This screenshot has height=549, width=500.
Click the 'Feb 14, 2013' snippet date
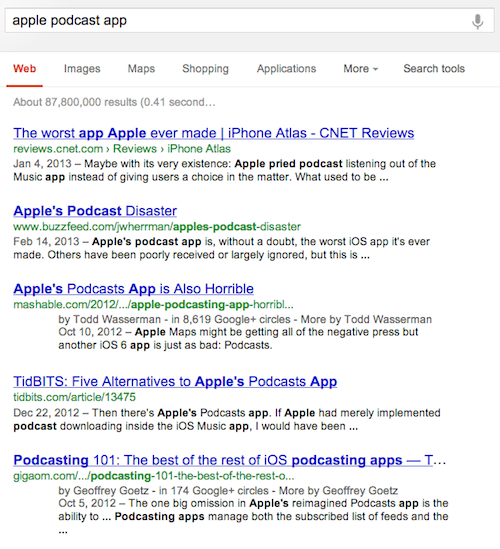tap(46, 242)
